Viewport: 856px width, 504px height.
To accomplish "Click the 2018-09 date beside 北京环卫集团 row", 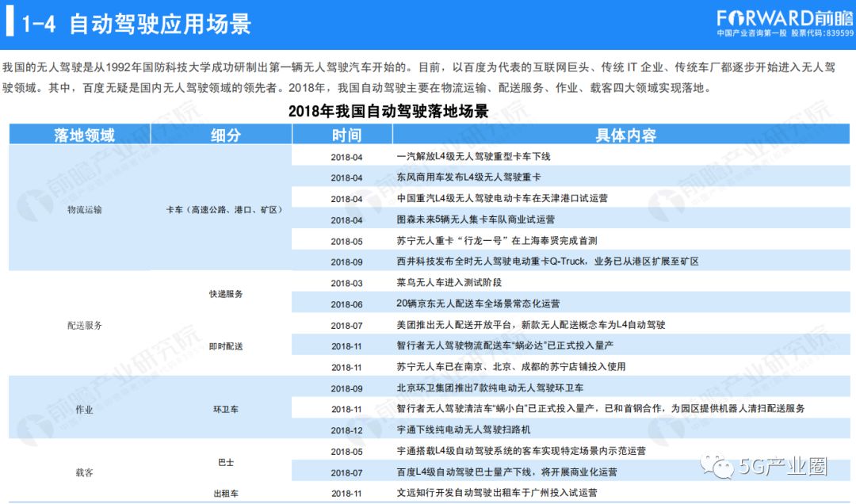I will pyautogui.click(x=346, y=389).
